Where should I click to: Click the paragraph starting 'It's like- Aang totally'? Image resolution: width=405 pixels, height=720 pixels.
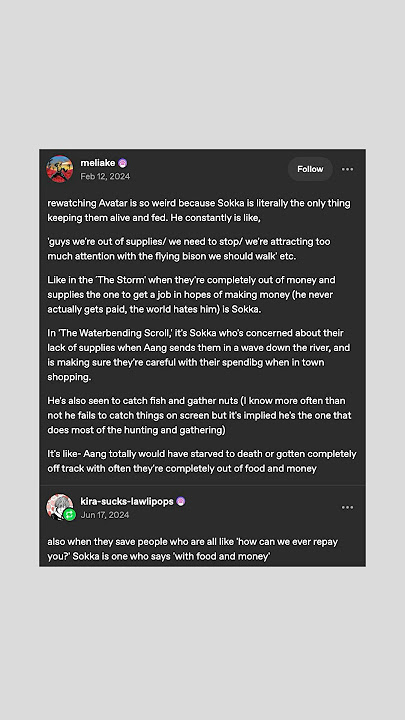pyautogui.click(x=202, y=461)
